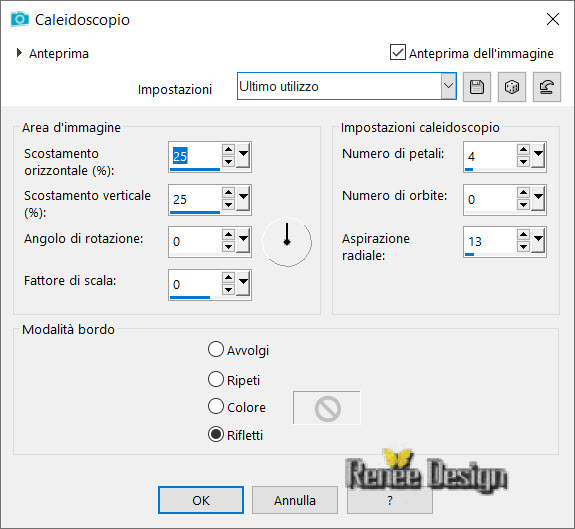
Task: Select the Colore radio button
Action: [x=216, y=407]
